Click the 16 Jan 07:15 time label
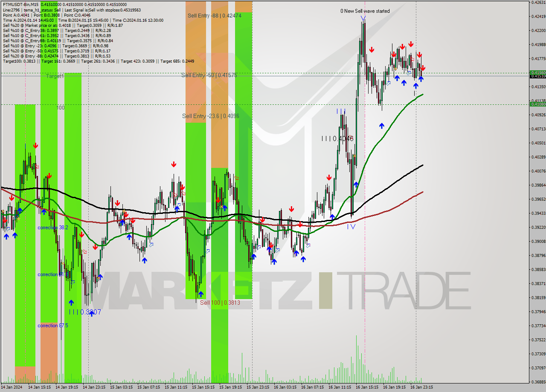The image size is (546, 392). (312, 387)
